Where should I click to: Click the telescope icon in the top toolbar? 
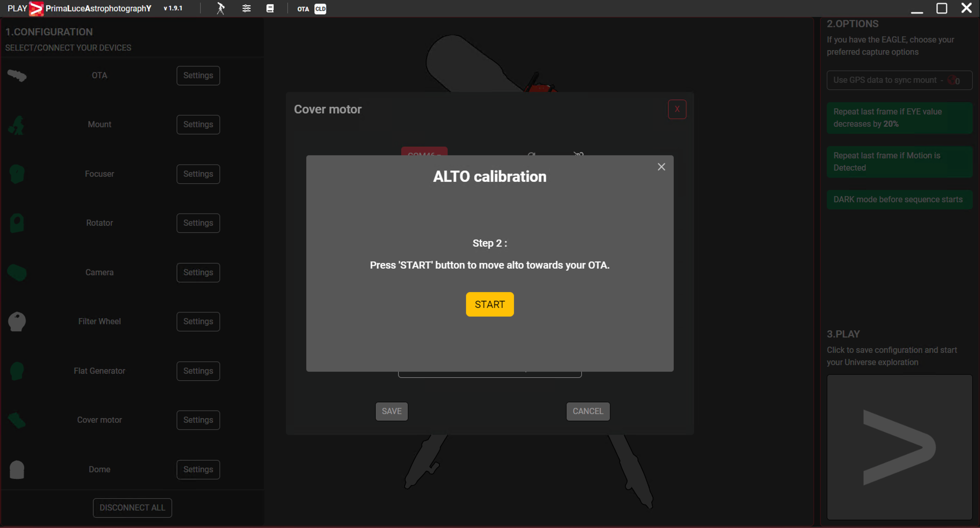pyautogui.click(x=220, y=8)
